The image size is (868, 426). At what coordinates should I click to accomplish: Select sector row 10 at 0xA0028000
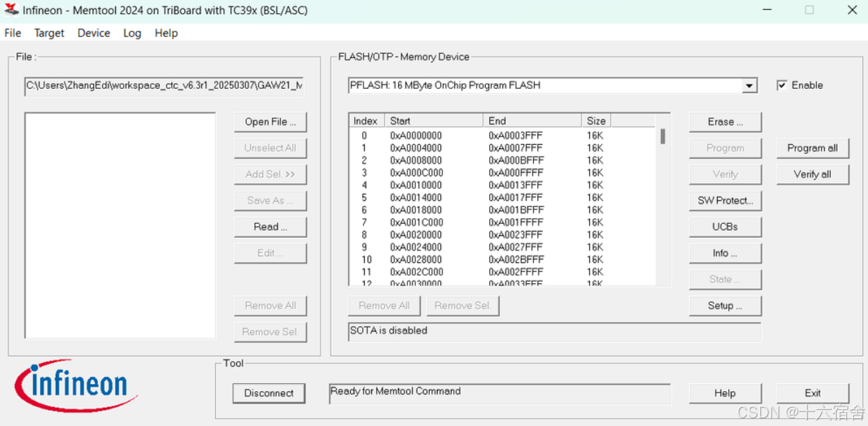click(x=502, y=260)
